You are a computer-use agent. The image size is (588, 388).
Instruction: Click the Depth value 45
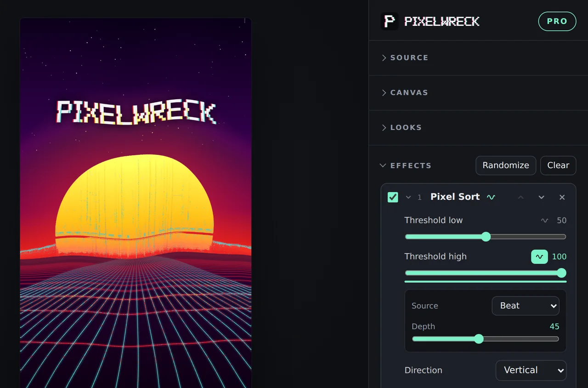click(x=554, y=326)
